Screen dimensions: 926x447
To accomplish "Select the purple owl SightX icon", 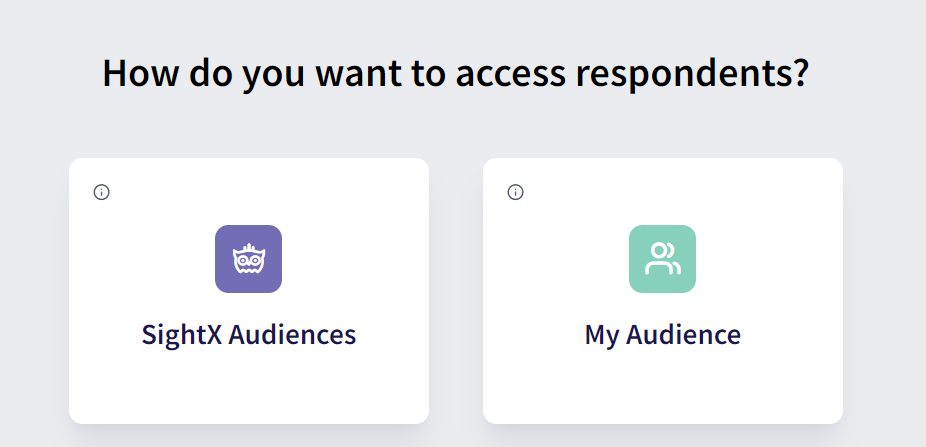I will (x=249, y=259).
